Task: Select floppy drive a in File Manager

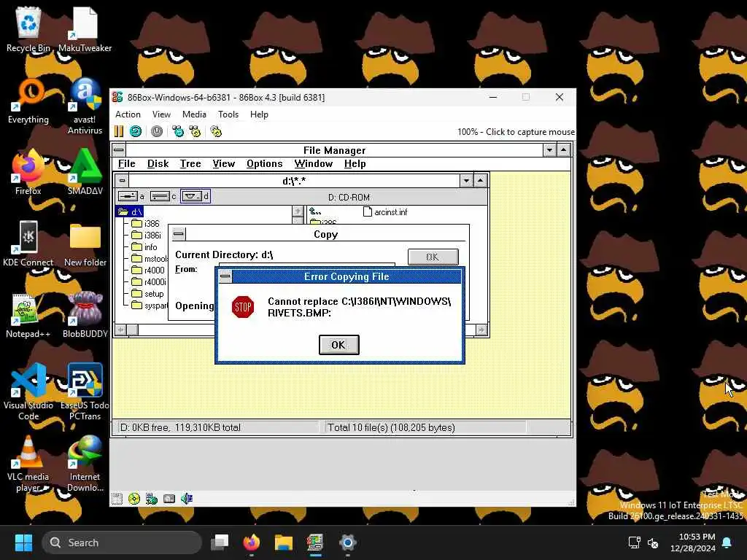Action: pyautogui.click(x=131, y=196)
